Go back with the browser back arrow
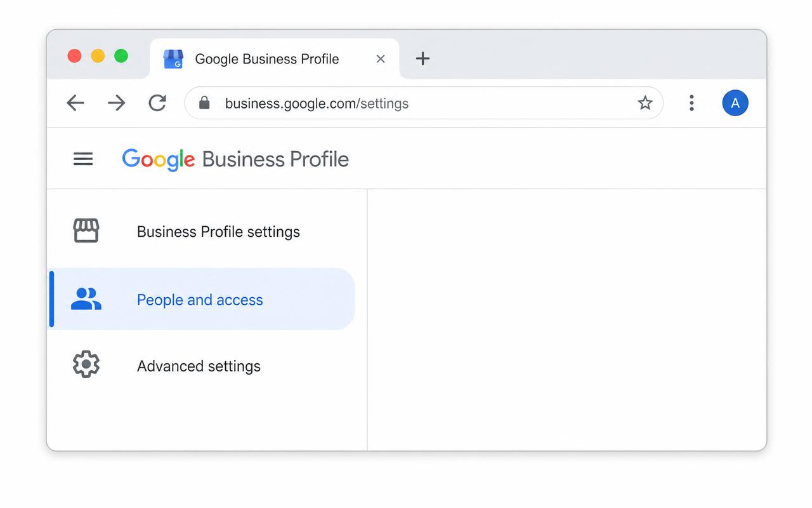The image size is (812, 508). tap(75, 103)
